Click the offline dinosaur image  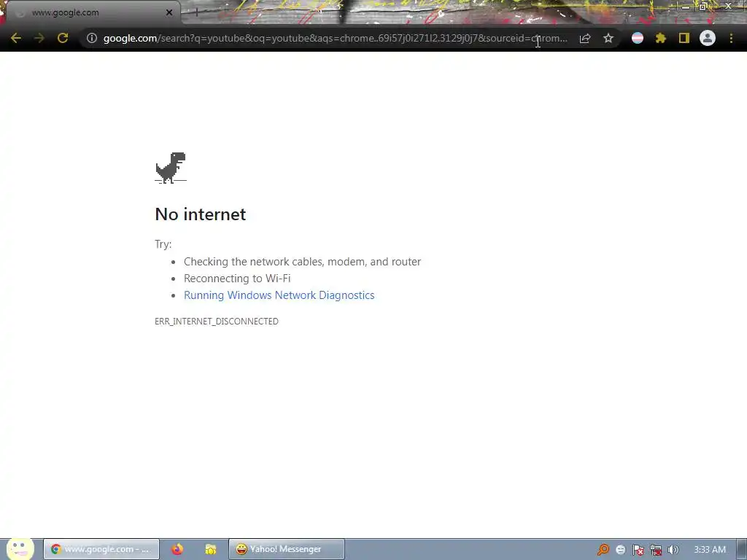pos(171,168)
